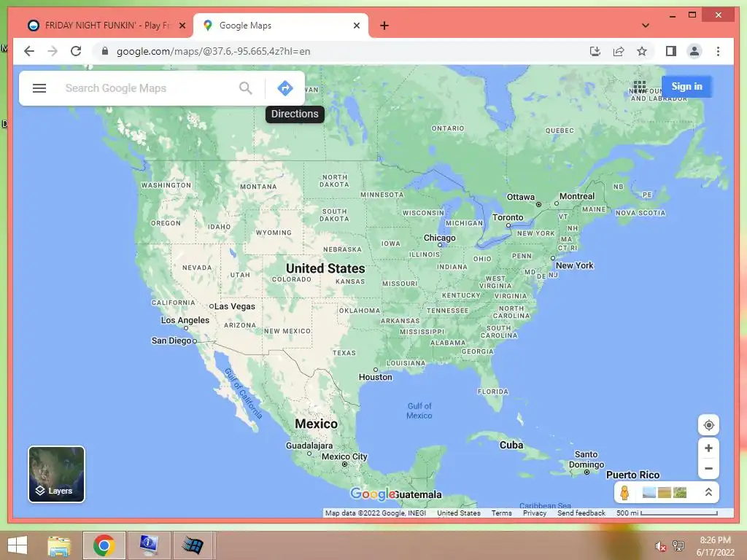This screenshot has width=747, height=560.
Task: Open a new tab with the plus button
Action: pos(384,26)
